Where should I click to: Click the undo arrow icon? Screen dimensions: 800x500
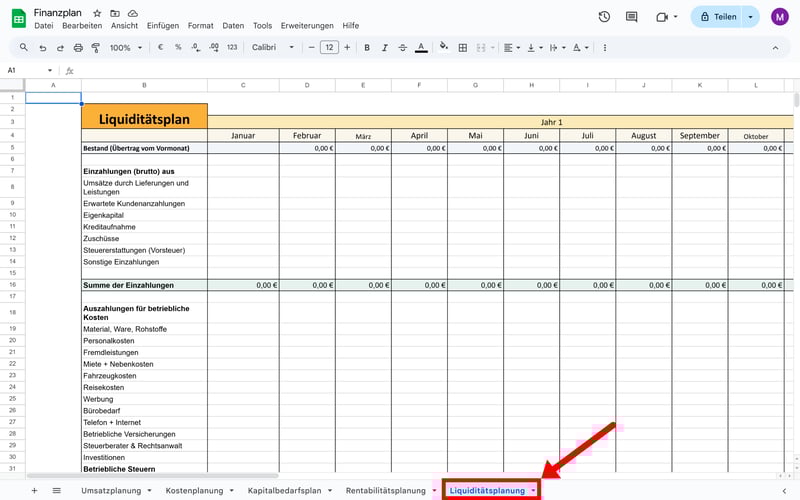(x=41, y=47)
